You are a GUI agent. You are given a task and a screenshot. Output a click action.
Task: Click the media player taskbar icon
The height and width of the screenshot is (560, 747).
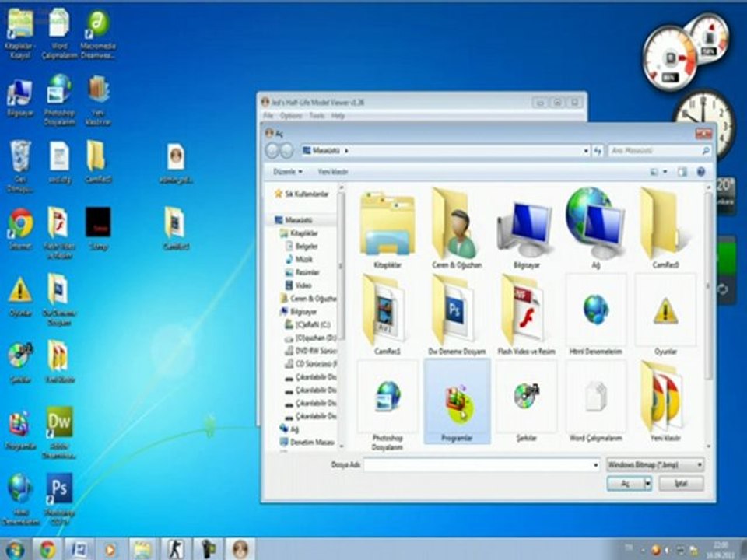click(x=110, y=549)
